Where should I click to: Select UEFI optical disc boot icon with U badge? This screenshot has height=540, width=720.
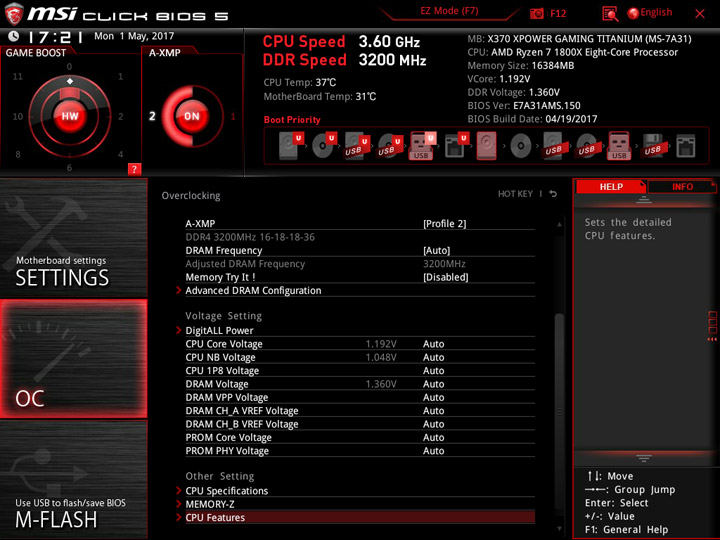tap(324, 146)
